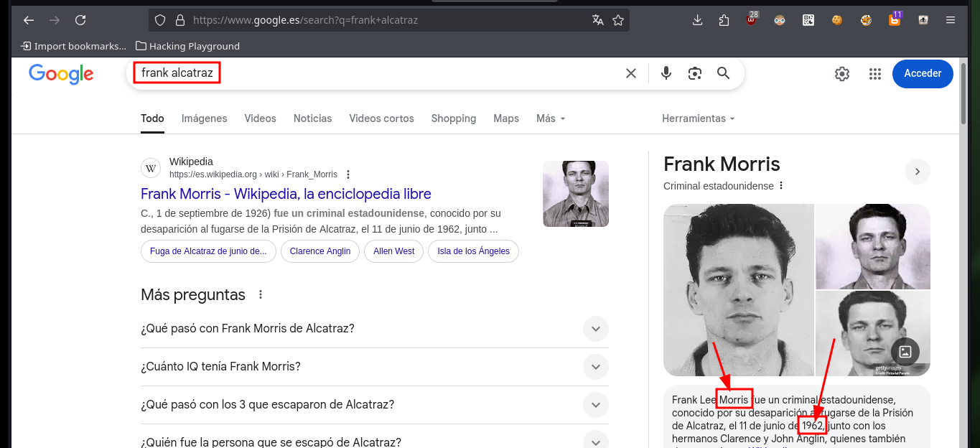Click the Clarence Anglin chip
Screen dimensions: 980x448
[320, 251]
